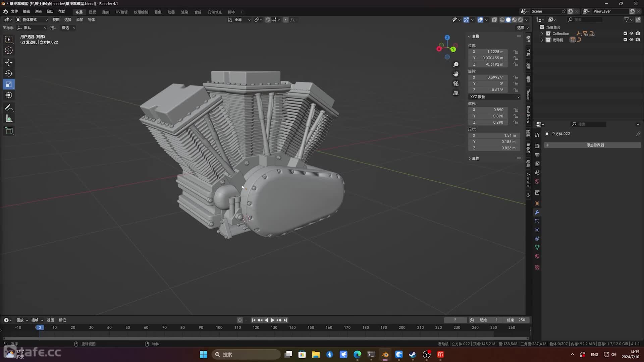644x362 pixels.
Task: Click the current frame number field
Action: coord(455,320)
